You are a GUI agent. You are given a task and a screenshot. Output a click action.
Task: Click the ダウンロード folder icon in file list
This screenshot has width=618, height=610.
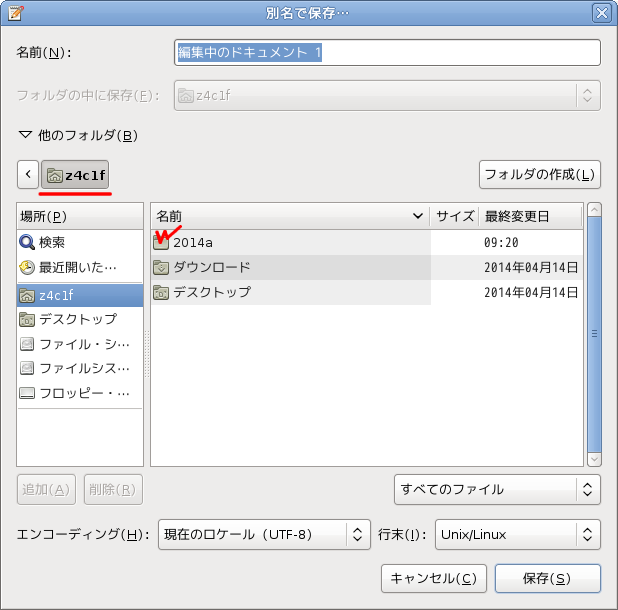point(161,268)
